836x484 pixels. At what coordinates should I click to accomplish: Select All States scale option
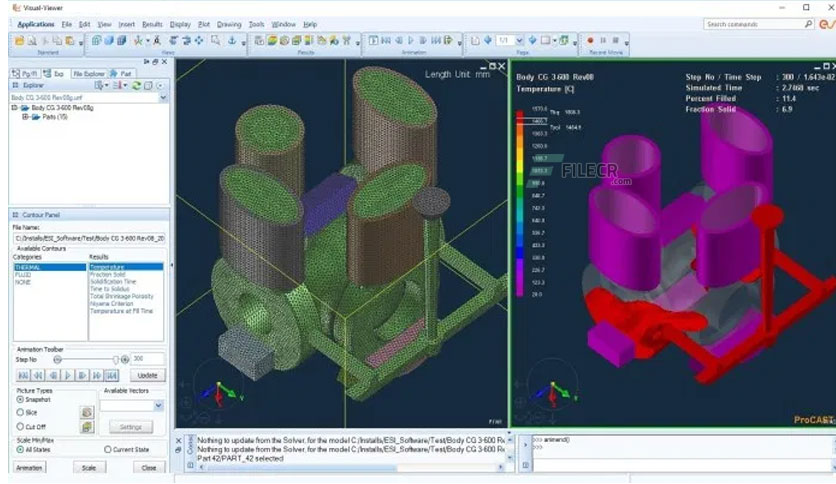(20, 449)
